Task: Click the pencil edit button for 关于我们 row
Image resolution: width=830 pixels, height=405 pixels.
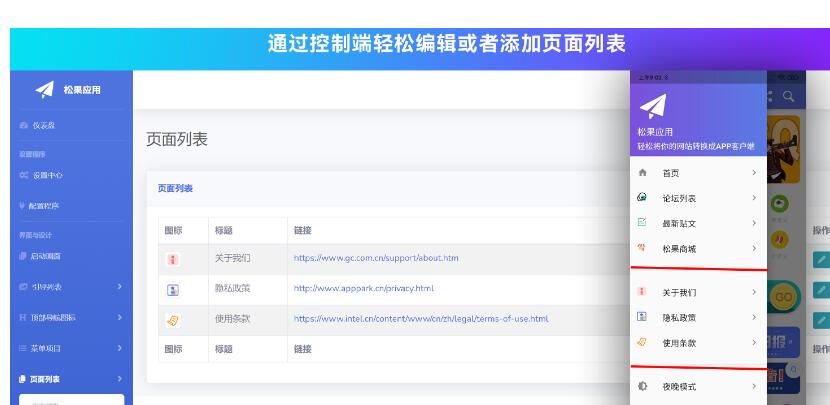Action: tap(821, 259)
